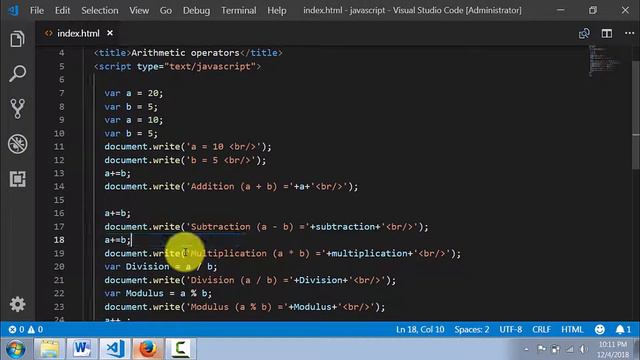Click the 'var b = 5;' line 8
640x360 pixels.
click(131, 107)
